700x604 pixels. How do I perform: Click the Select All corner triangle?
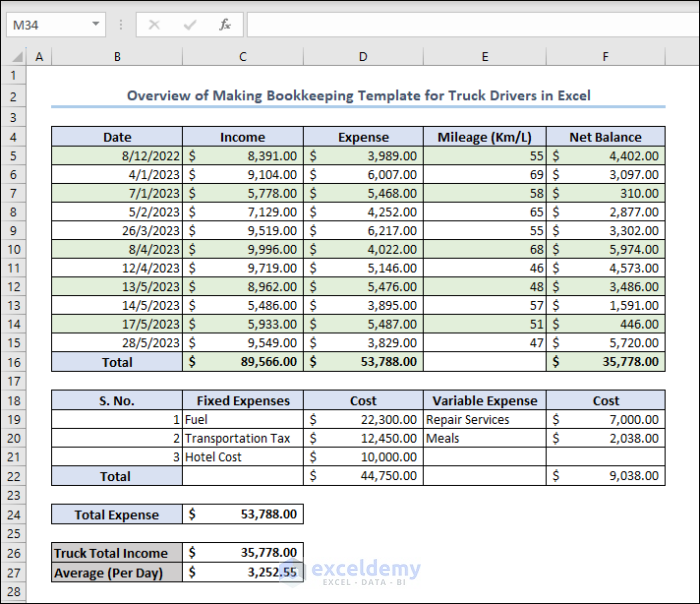pos(17,57)
